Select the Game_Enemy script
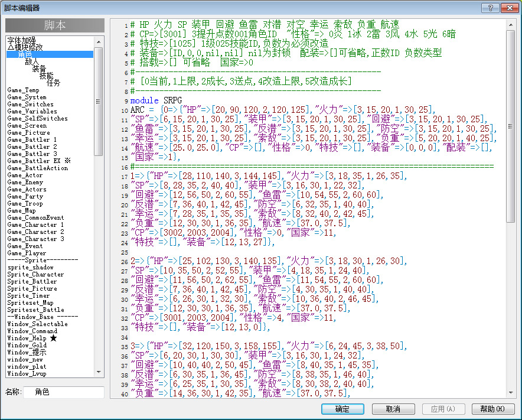Viewport: 522px width, 420px height. tap(25, 182)
